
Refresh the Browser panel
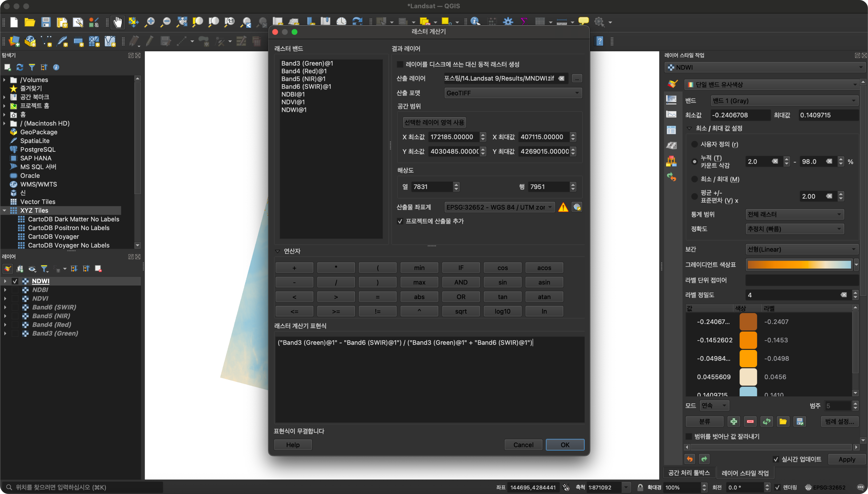click(x=19, y=67)
